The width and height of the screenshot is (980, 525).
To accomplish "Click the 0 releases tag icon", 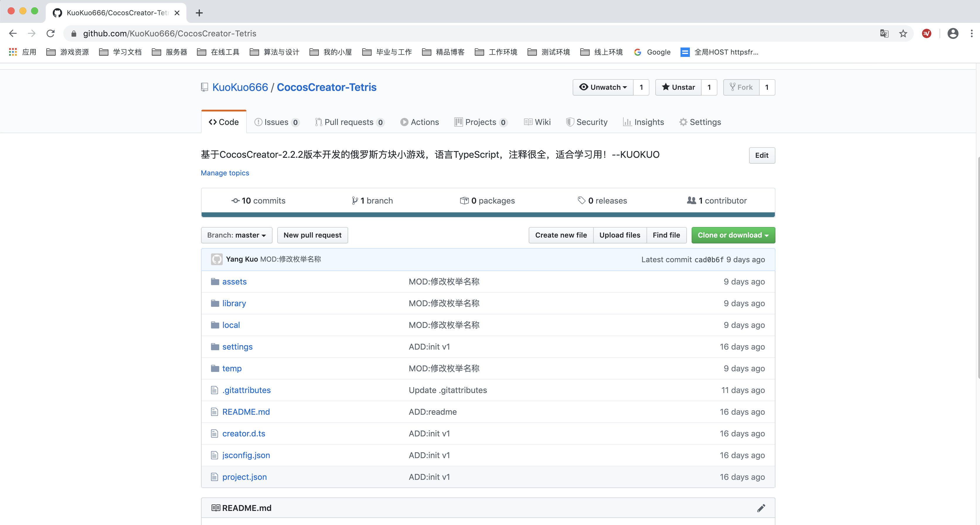I will [x=581, y=200].
